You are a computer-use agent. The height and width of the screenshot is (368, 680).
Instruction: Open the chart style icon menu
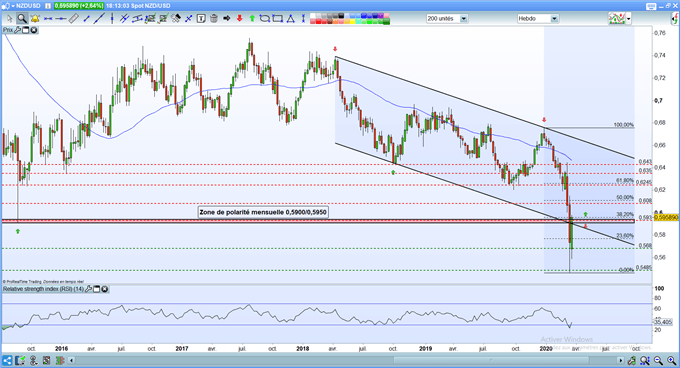617,19
